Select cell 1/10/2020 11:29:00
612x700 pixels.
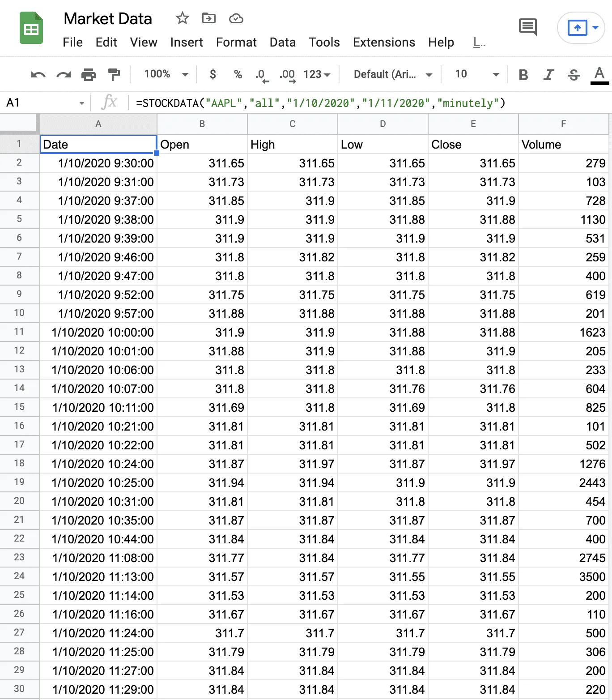point(98,689)
